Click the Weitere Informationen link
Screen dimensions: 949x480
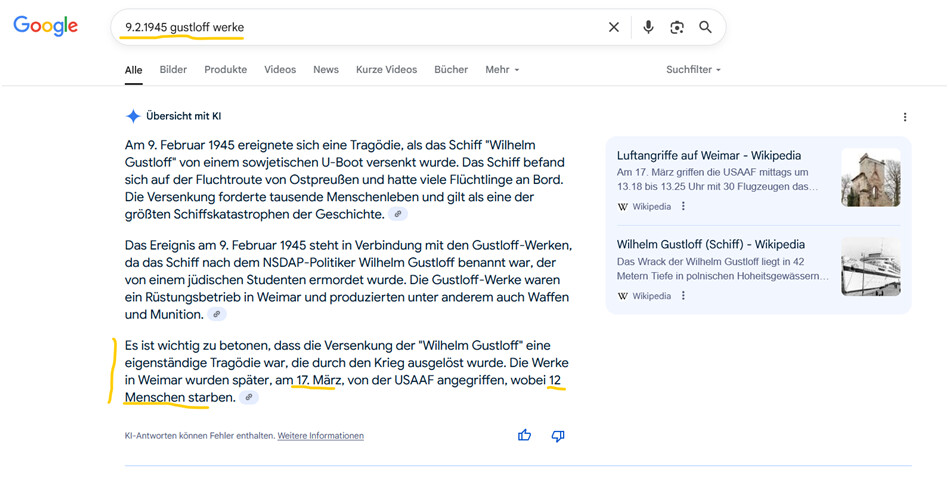[321, 436]
